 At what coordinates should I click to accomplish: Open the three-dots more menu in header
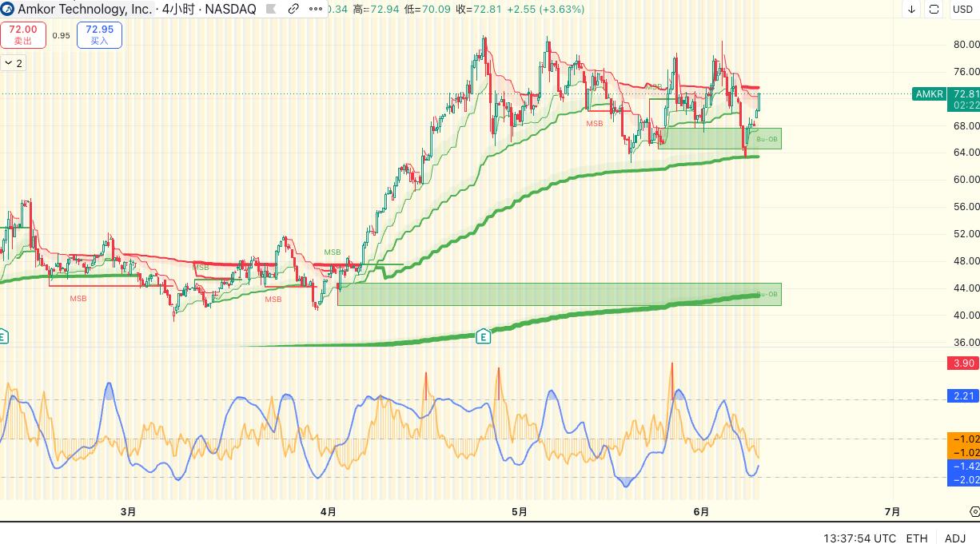[x=315, y=10]
